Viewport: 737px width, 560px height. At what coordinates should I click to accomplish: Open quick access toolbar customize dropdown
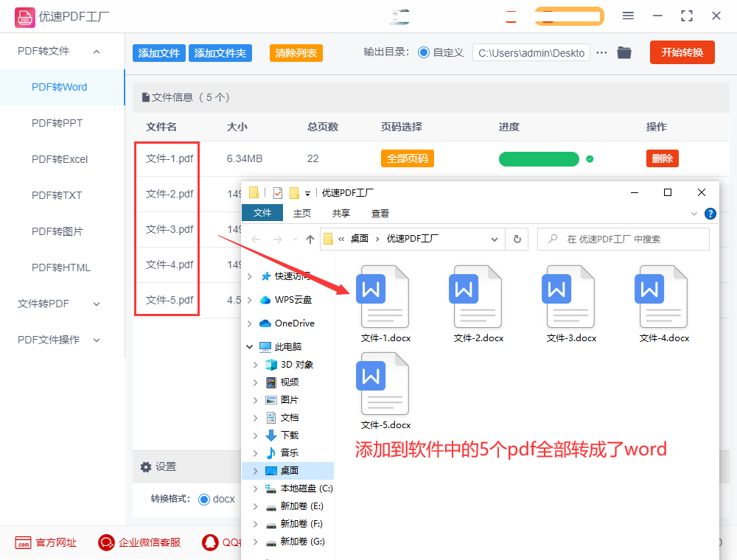307,193
